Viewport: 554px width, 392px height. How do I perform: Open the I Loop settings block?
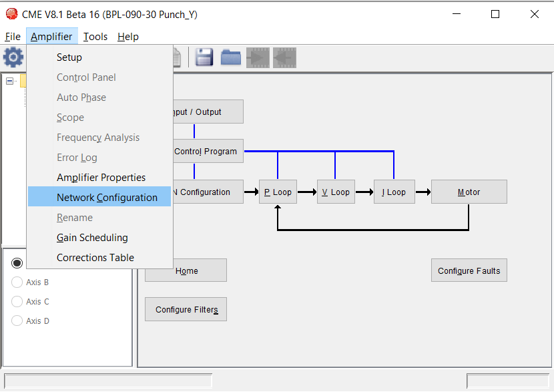(394, 192)
